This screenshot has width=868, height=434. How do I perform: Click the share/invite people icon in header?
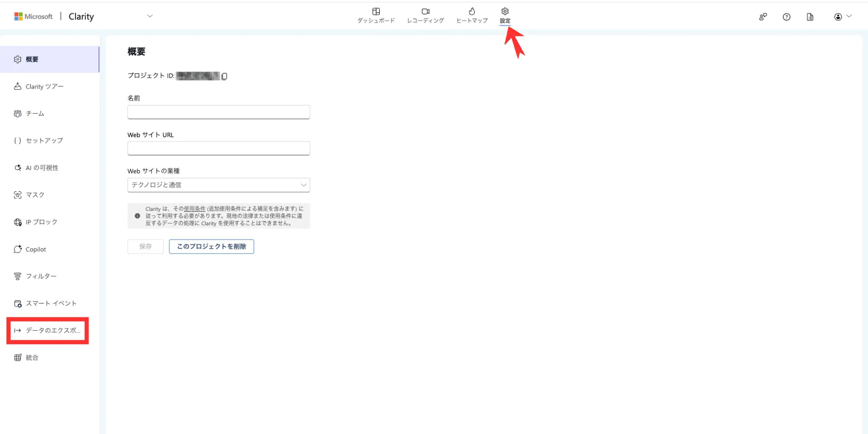[x=763, y=17]
